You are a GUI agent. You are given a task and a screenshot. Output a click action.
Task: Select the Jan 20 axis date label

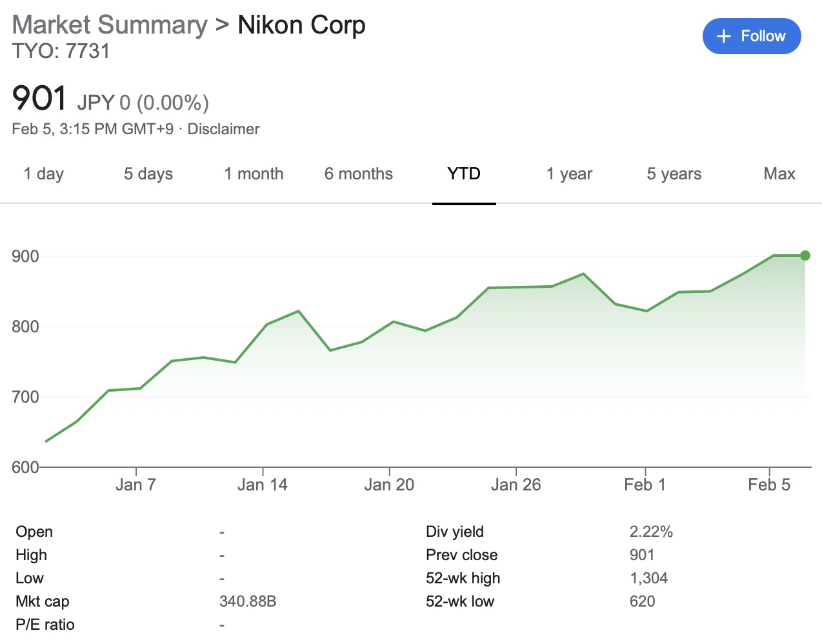click(x=389, y=485)
